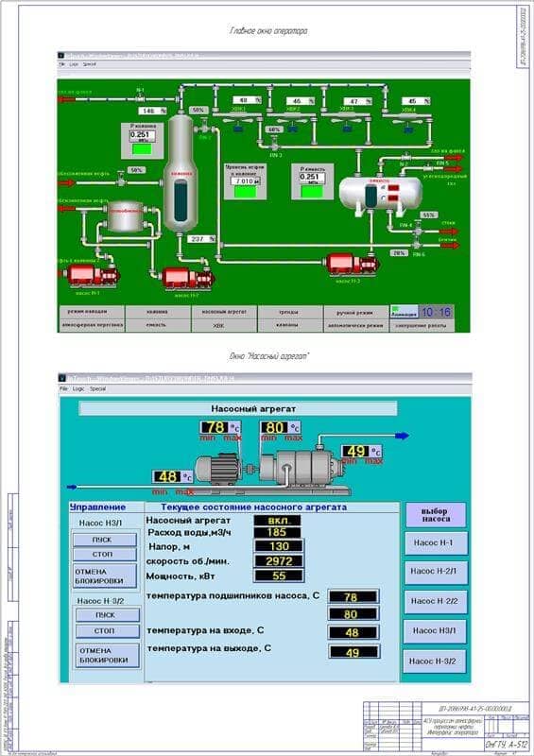Open the Special menu in pump window

click(97, 388)
